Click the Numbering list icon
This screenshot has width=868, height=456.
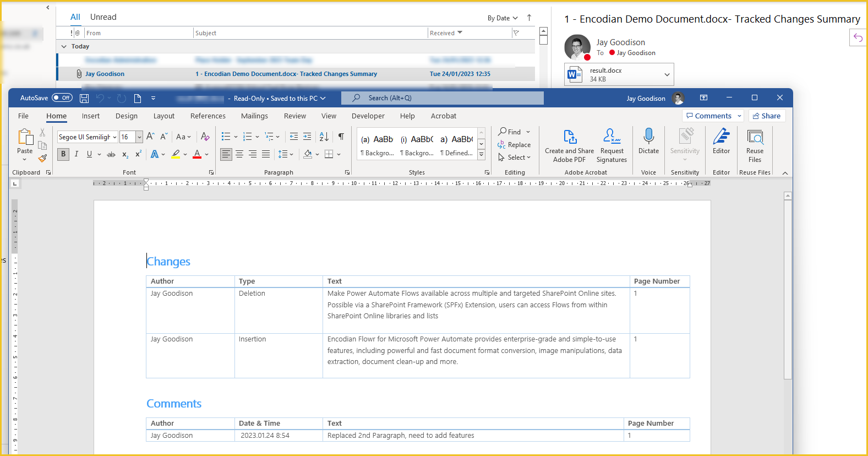(247, 137)
